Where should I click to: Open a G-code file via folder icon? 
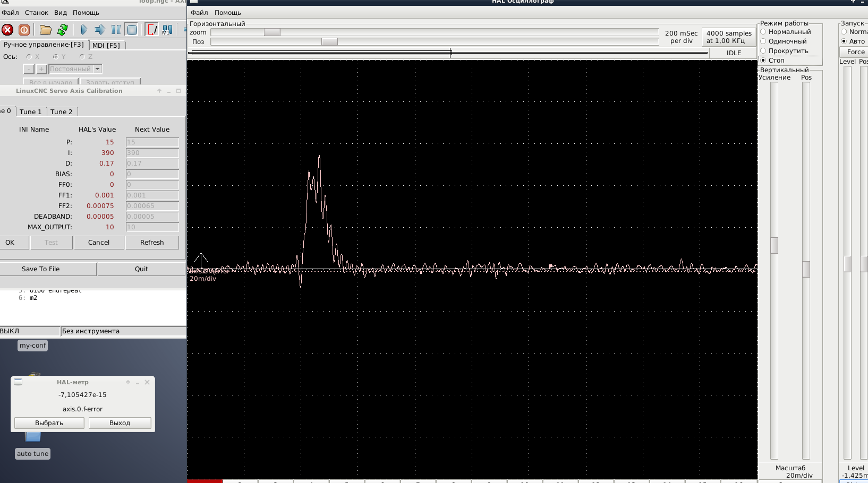pos(46,30)
